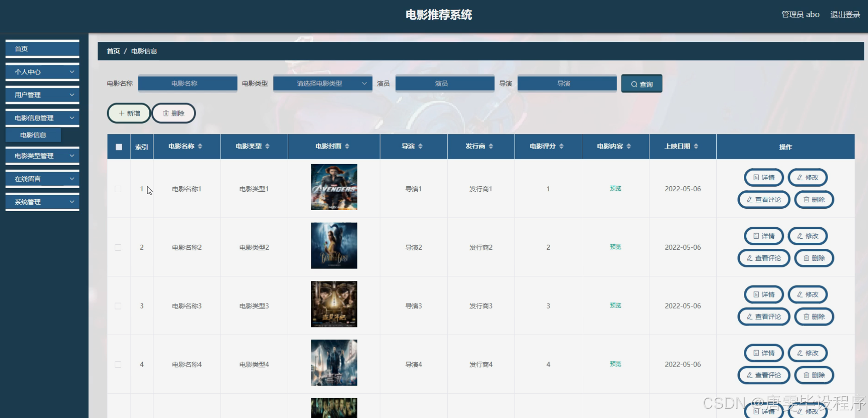Viewport: 868px width, 418px height.
Task: Expand the 在线留言 sidebar menu
Action: click(x=42, y=179)
